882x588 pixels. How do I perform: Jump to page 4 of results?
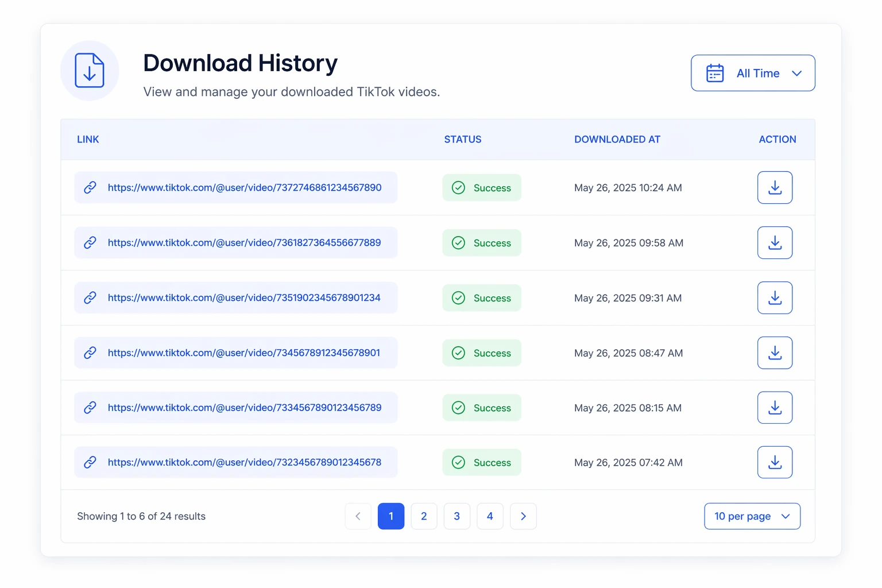[x=490, y=516]
